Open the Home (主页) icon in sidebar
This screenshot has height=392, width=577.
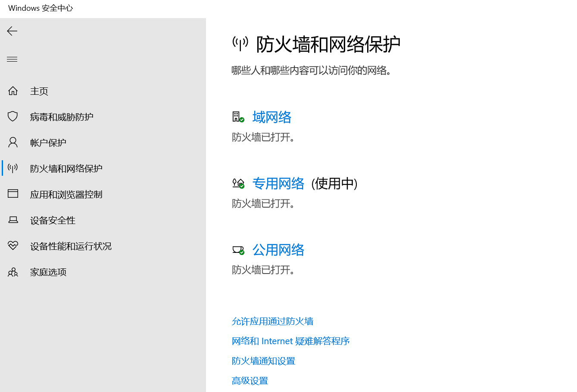coord(12,90)
